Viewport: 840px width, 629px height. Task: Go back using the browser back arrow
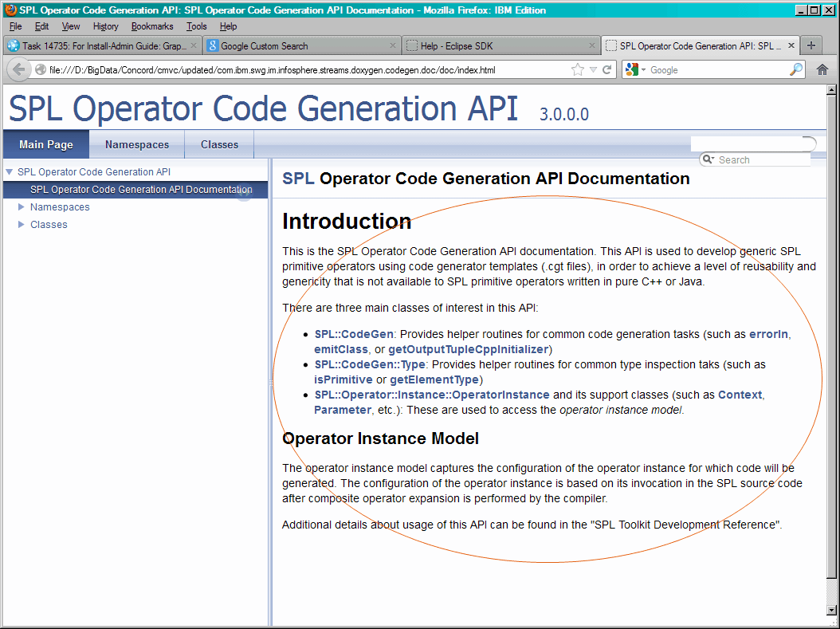pos(19,69)
